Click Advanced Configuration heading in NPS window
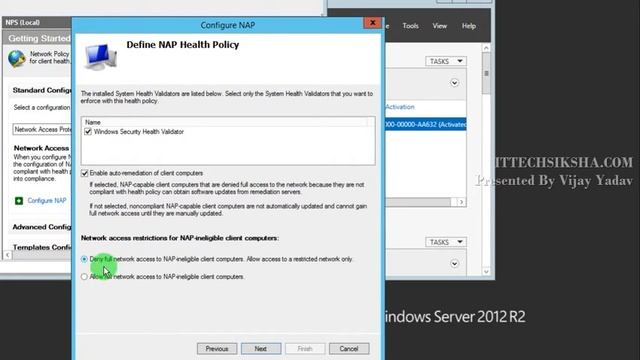The width and height of the screenshot is (640, 360). 42,227
